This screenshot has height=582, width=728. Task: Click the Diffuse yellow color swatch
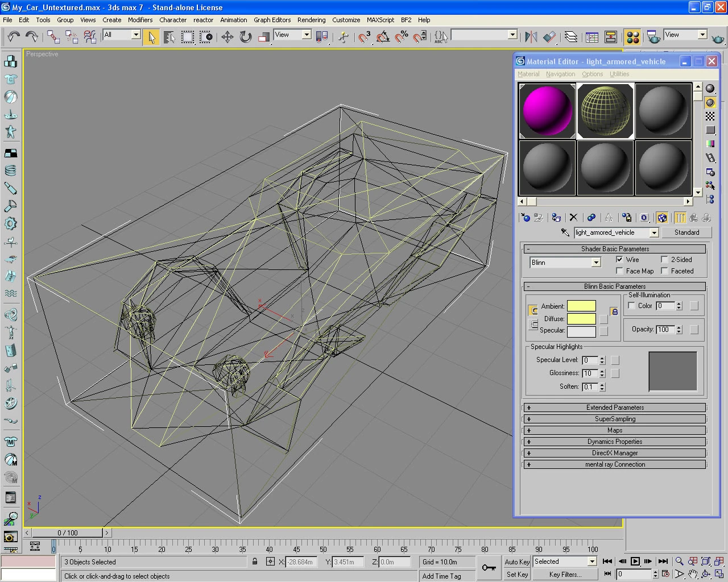[581, 319]
